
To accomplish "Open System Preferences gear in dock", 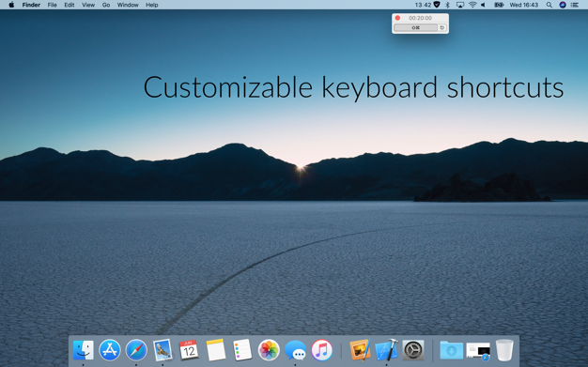I will [x=413, y=350].
